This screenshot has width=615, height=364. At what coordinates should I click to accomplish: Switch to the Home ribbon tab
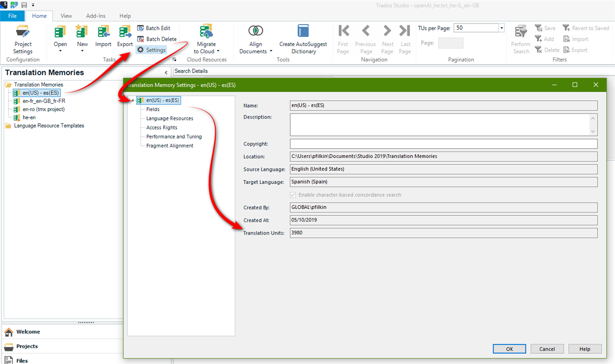click(39, 16)
